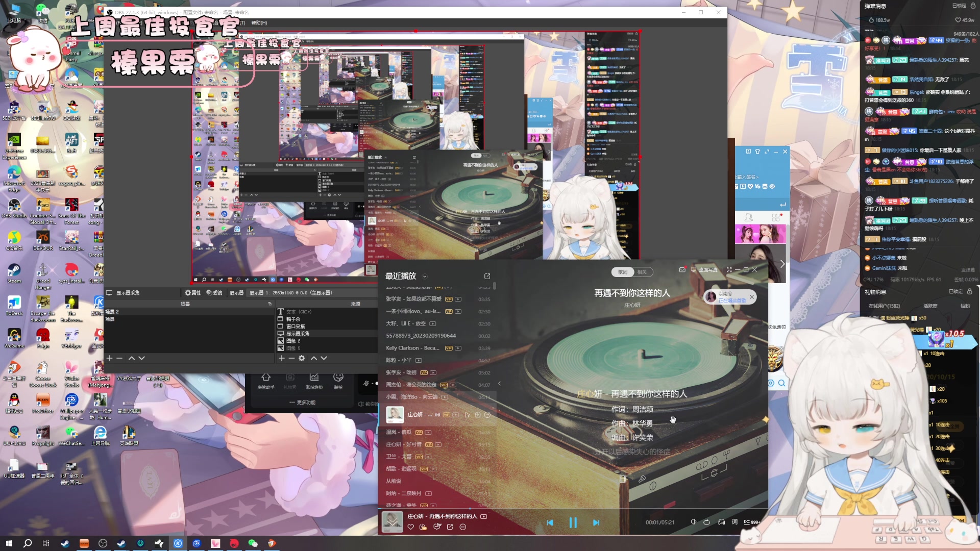Click the volume speaker icon in player
The width and height of the screenshot is (980, 551).
(693, 522)
